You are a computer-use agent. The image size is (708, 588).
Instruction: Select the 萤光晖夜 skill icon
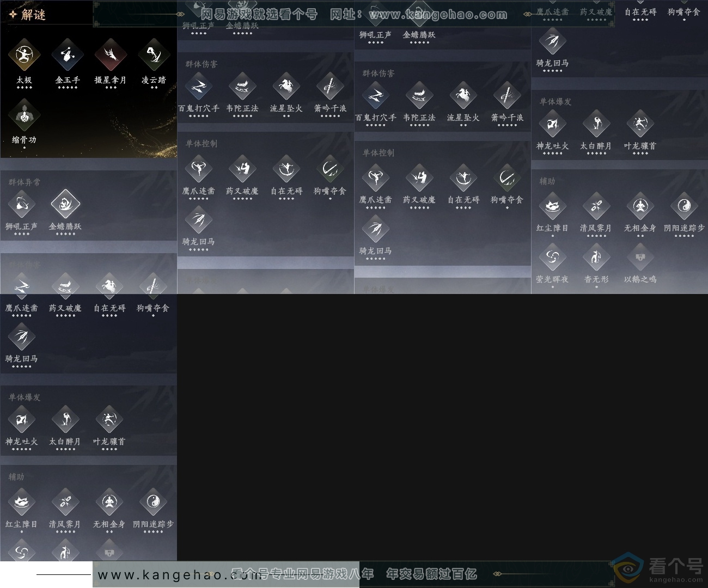click(x=552, y=256)
